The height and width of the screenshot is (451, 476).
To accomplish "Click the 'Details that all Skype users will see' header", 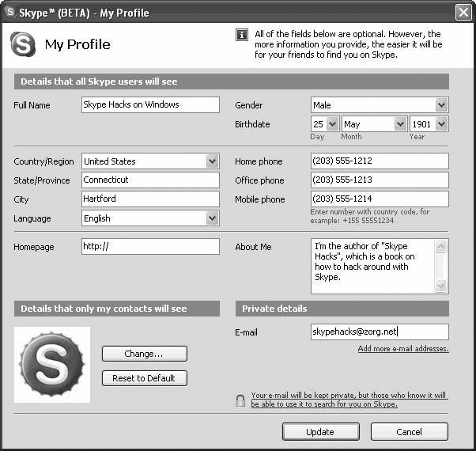I will coord(232,81).
